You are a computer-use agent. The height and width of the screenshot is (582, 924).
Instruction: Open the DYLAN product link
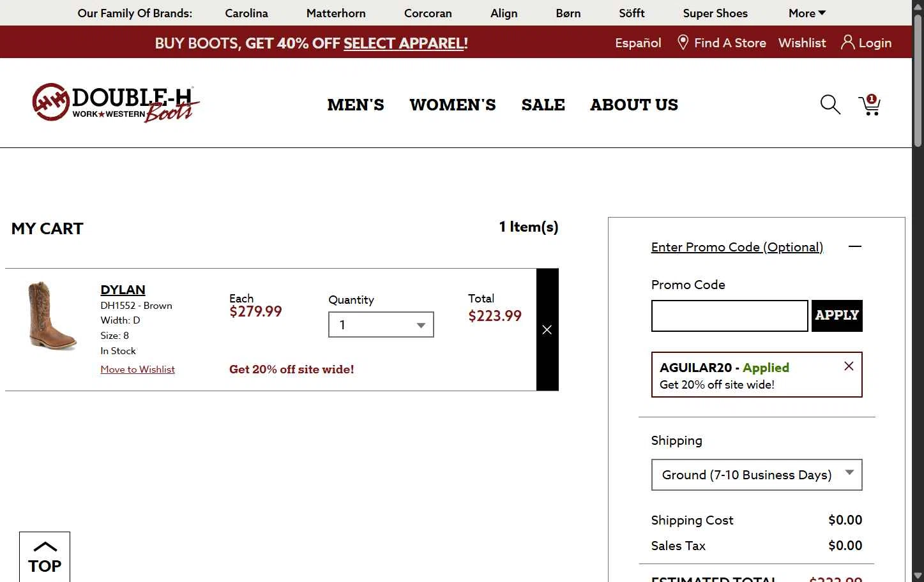click(123, 290)
